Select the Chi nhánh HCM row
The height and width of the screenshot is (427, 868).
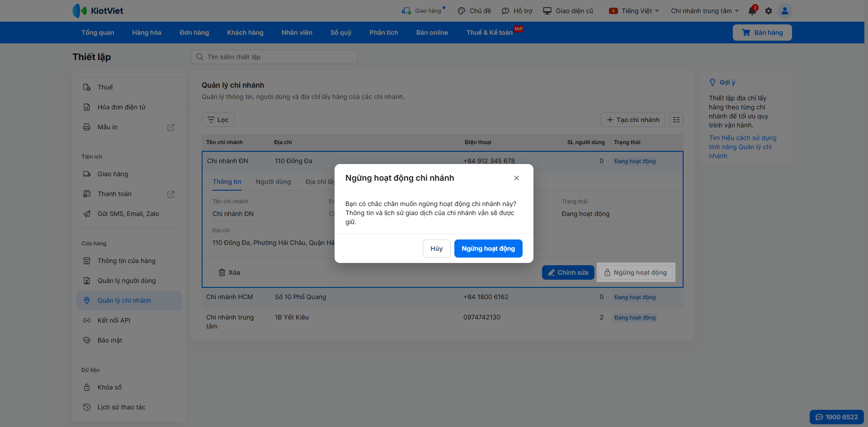click(443, 297)
